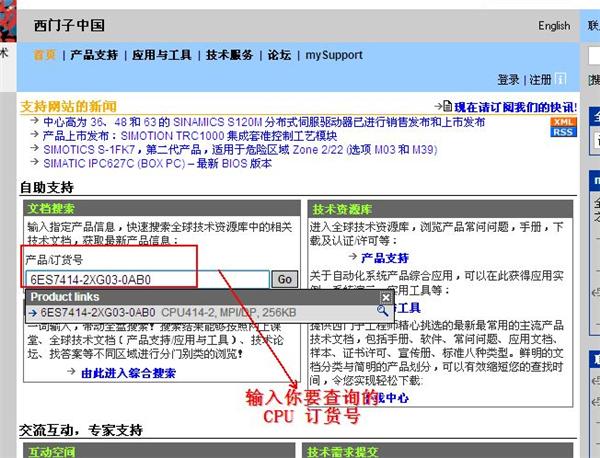Open the 由此进入综合搜索 link
This screenshot has height=458, width=600.
pos(129,373)
